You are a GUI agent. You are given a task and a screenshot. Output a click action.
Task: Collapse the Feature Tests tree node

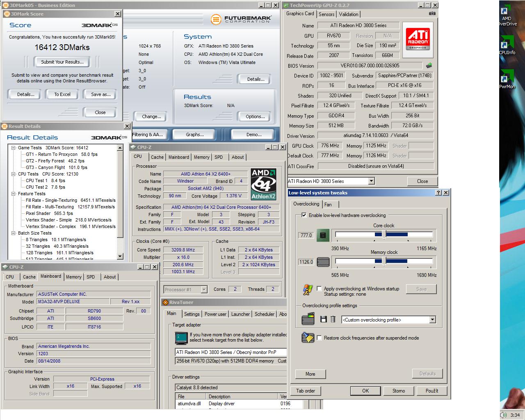(14, 194)
